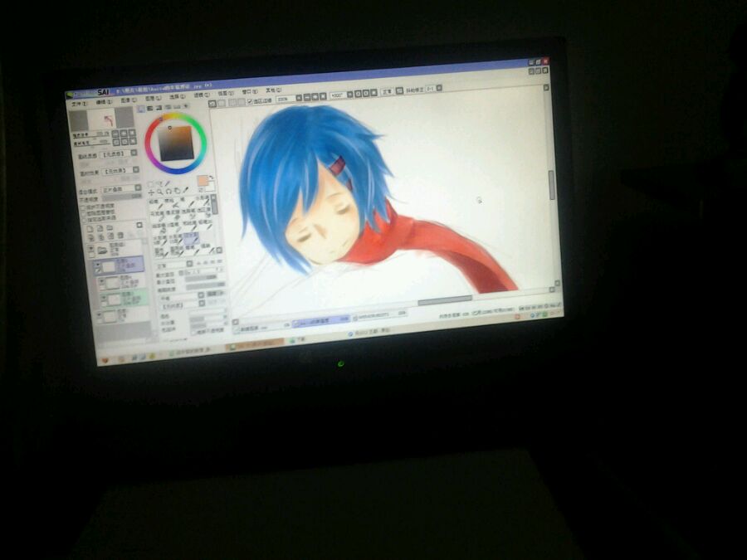The width and height of the screenshot is (747, 560).
Task: Create a new normal layer
Action: [90, 228]
